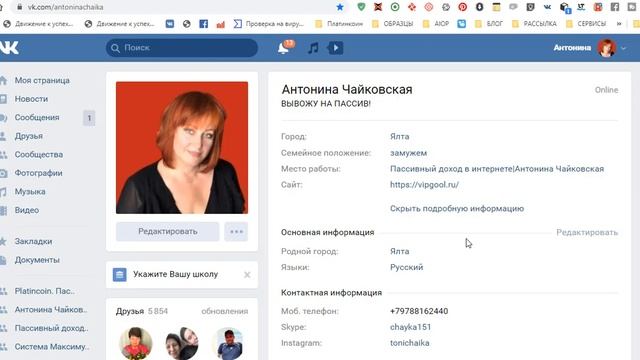
Task: Click the star bookmark icon in the address bar
Action: [x=340, y=7]
